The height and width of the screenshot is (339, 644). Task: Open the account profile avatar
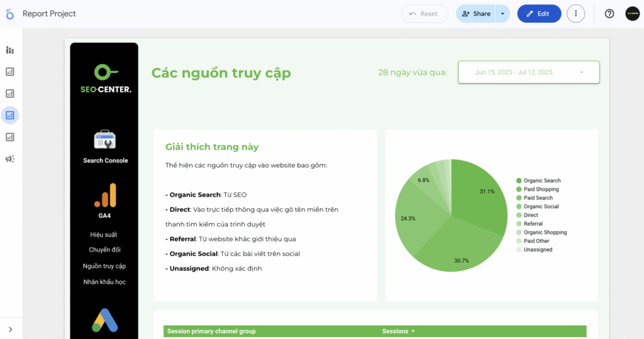[633, 14]
